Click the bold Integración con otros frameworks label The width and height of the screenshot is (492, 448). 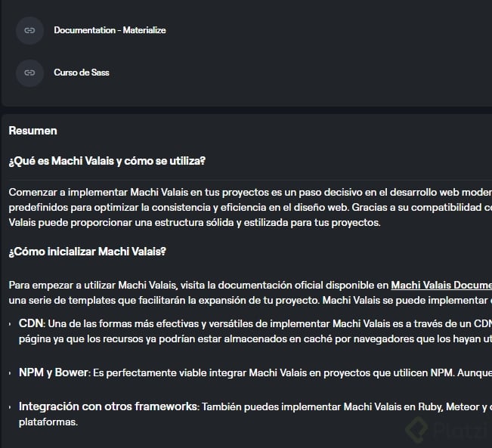[x=108, y=406]
